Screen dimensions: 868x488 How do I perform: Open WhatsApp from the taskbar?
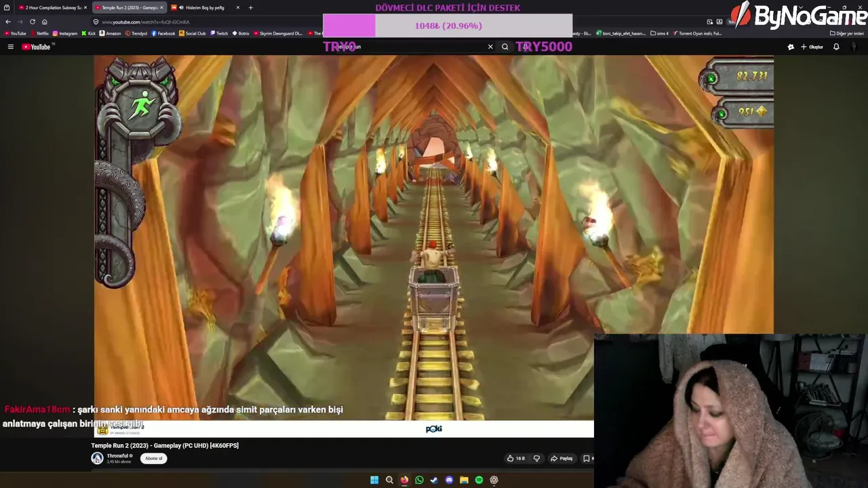(419, 480)
